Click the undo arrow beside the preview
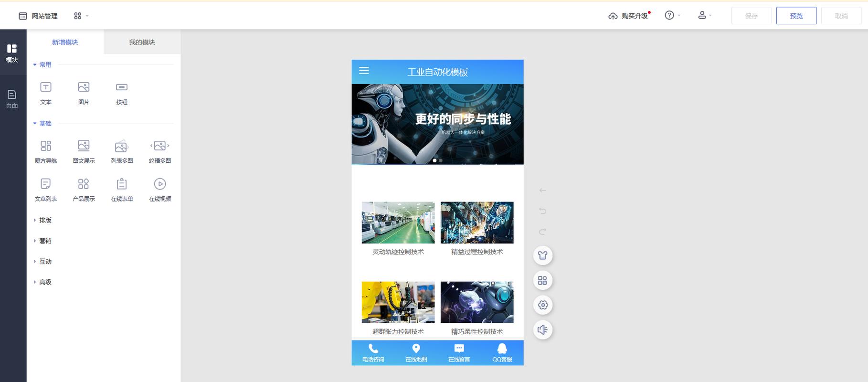This screenshot has width=868, height=382. point(543,211)
